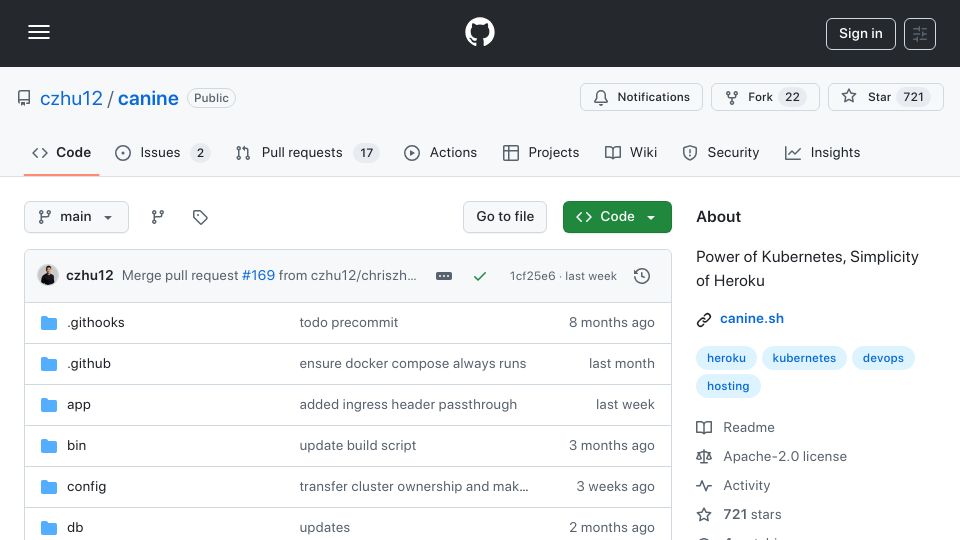960x540 pixels.
Task: Open the Projects tab
Action: click(541, 152)
